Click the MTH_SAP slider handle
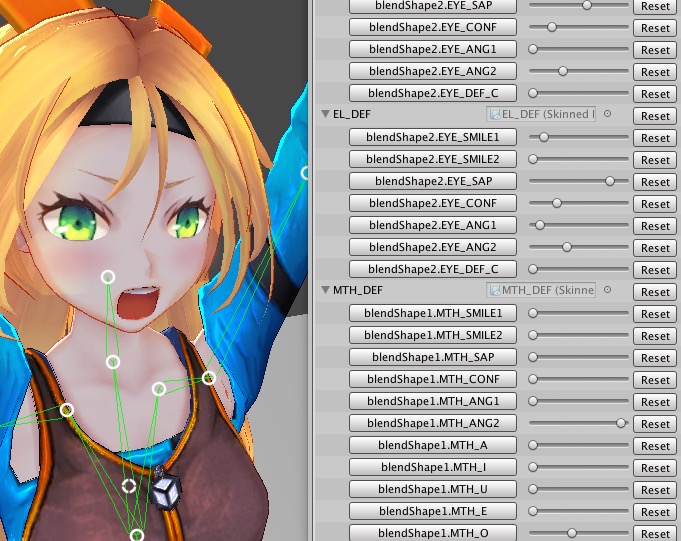 533,357
